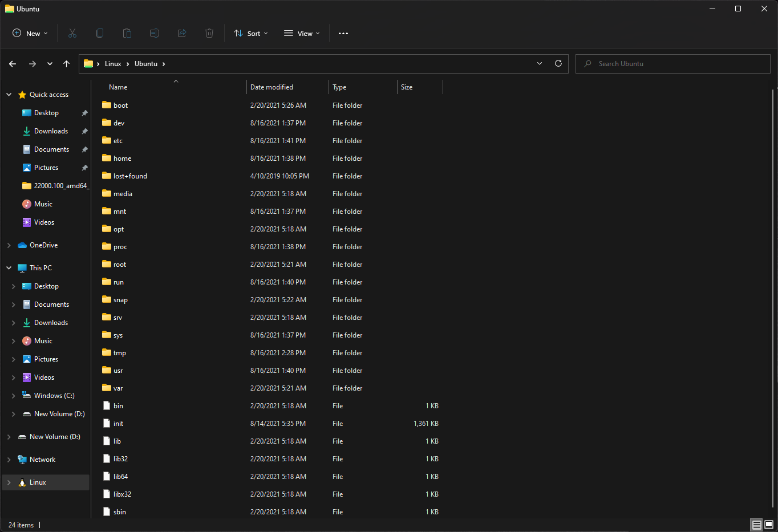Select the Delete icon in the toolbar
This screenshot has width=778, height=532.
point(209,33)
